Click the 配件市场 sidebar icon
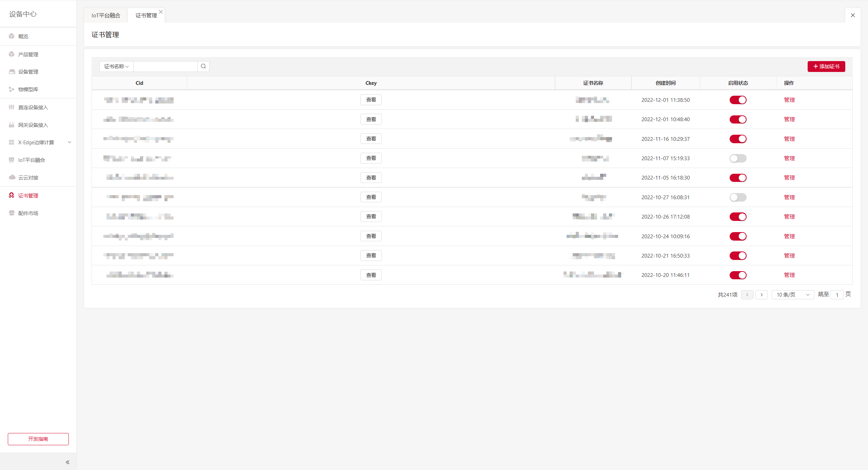This screenshot has height=470, width=868. pos(12,213)
